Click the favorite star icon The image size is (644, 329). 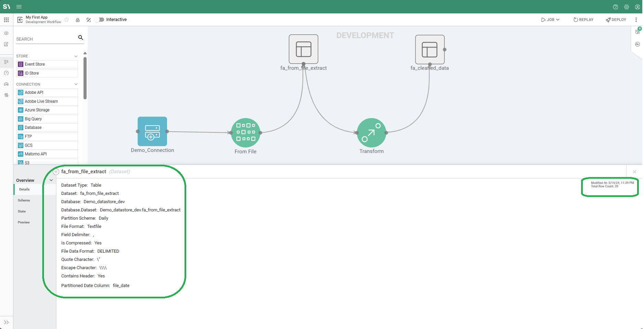pyautogui.click(x=67, y=20)
